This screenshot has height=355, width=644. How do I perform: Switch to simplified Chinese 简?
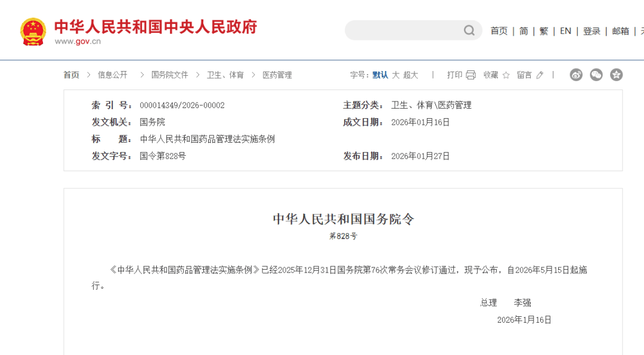click(524, 31)
